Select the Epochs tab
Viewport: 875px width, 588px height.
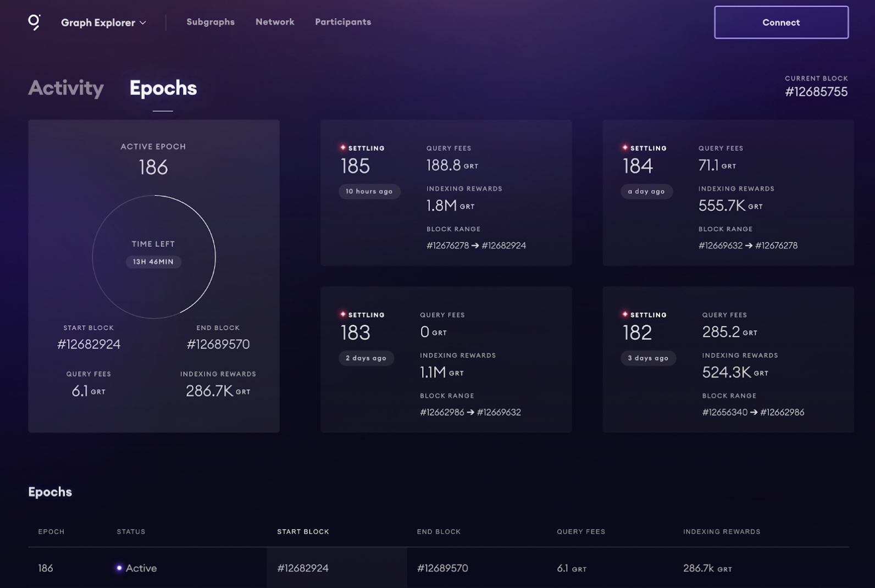pyautogui.click(x=163, y=88)
